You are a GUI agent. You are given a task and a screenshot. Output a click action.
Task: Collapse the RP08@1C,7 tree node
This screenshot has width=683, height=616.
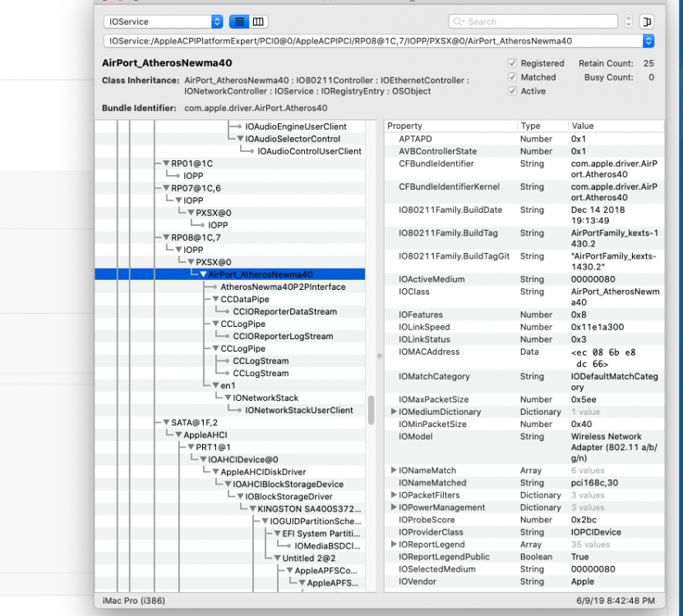(x=166, y=237)
